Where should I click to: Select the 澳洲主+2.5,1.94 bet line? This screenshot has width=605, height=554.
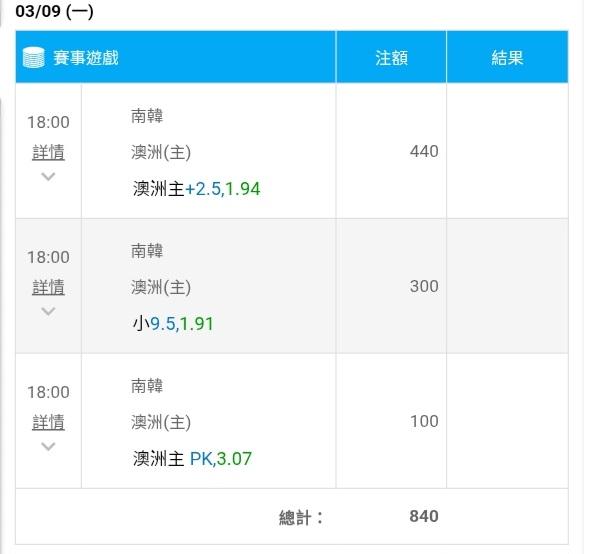point(196,189)
